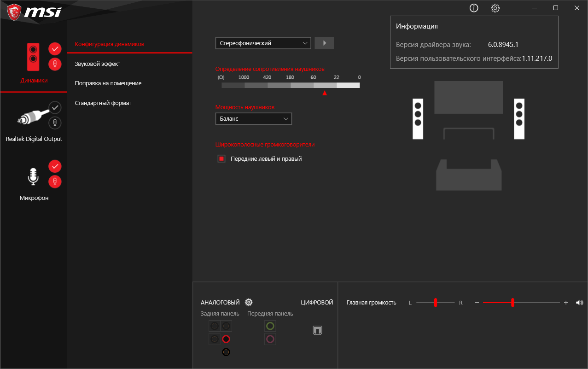Viewport: 588px width, 369px height.
Task: Set Realtek Digital Output as default device
Action: click(x=55, y=107)
